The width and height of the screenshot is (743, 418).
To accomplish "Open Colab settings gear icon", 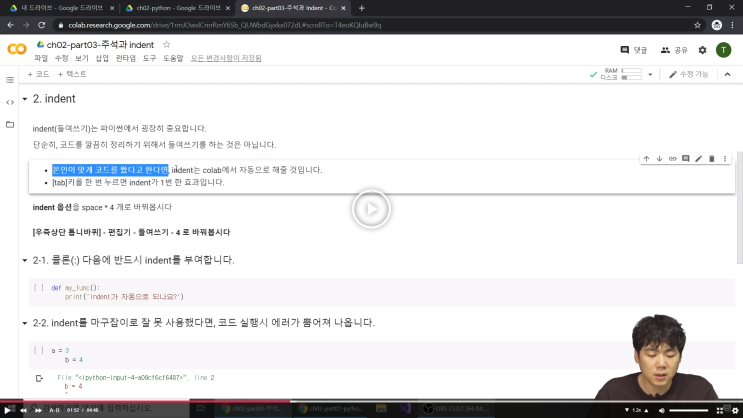I will click(x=702, y=50).
